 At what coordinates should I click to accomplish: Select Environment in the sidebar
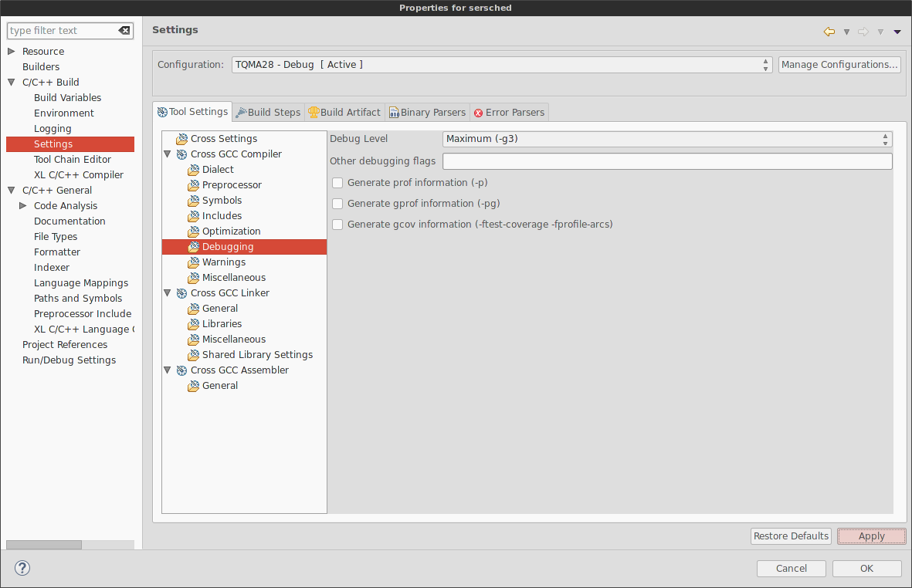pos(63,113)
